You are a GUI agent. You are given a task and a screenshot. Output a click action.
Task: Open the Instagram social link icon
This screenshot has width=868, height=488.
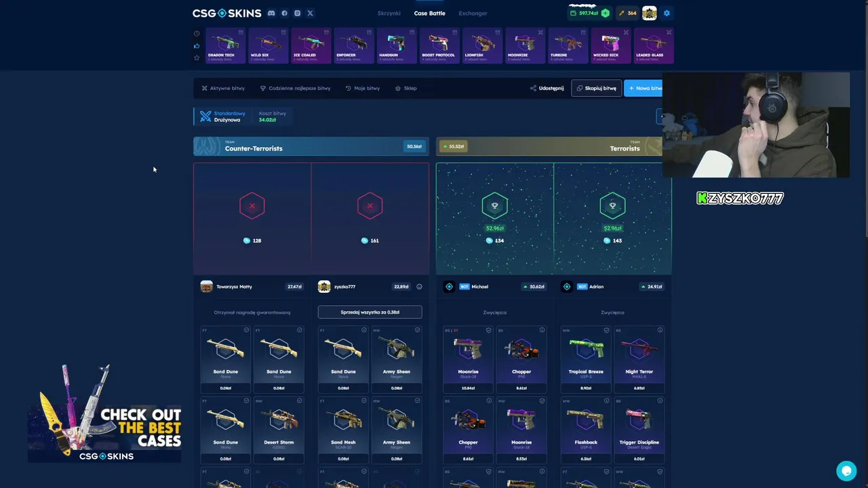[x=297, y=13]
